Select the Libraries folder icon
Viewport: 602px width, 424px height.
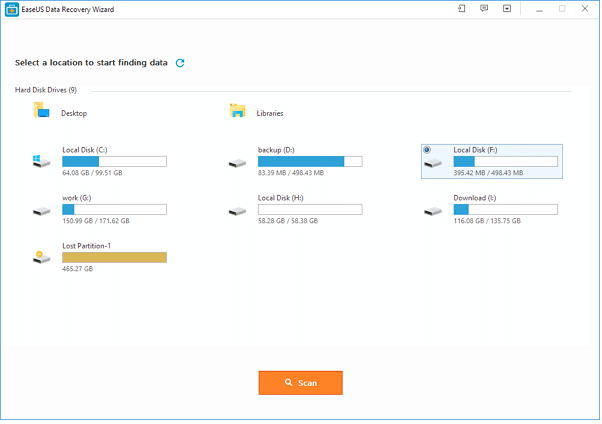click(x=238, y=111)
